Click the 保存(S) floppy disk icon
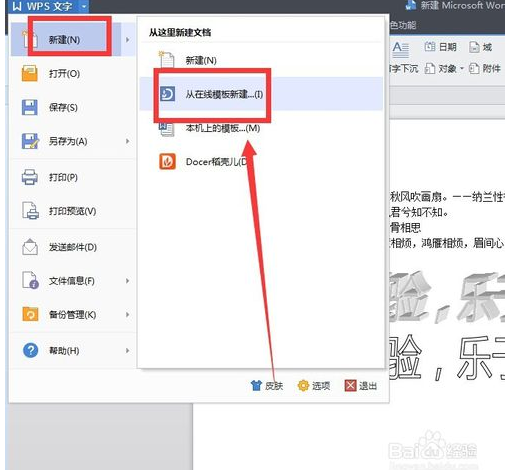Screen dimensions: 507x470 point(30,107)
